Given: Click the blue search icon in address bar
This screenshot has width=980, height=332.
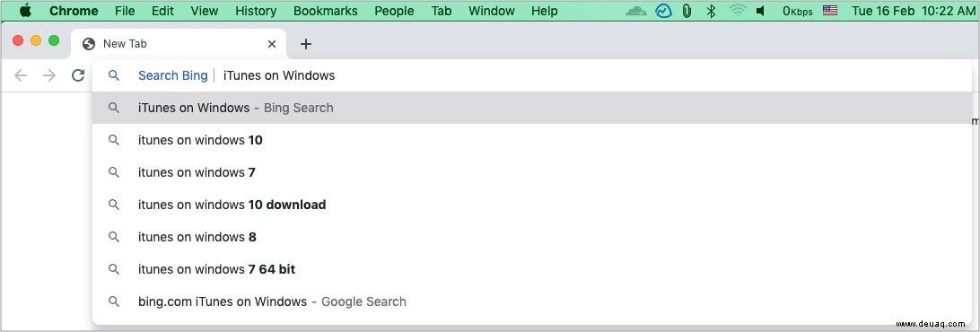Looking at the screenshot, I should pos(114,75).
